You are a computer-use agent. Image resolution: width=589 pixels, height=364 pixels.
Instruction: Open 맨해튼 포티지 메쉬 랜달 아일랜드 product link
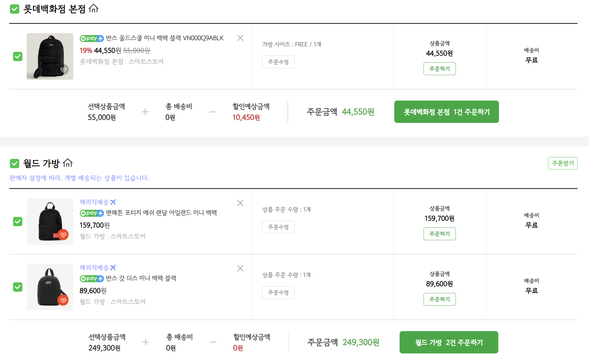coord(161,213)
